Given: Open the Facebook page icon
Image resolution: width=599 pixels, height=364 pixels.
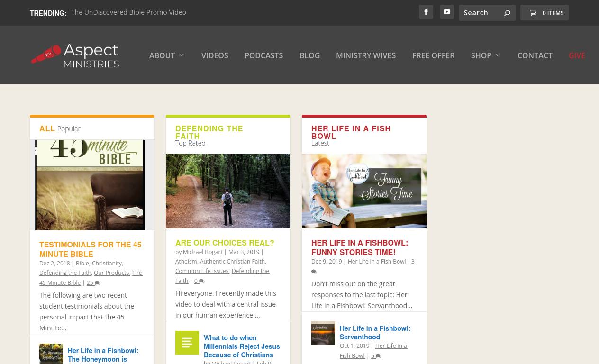Looking at the screenshot, I should (426, 12).
